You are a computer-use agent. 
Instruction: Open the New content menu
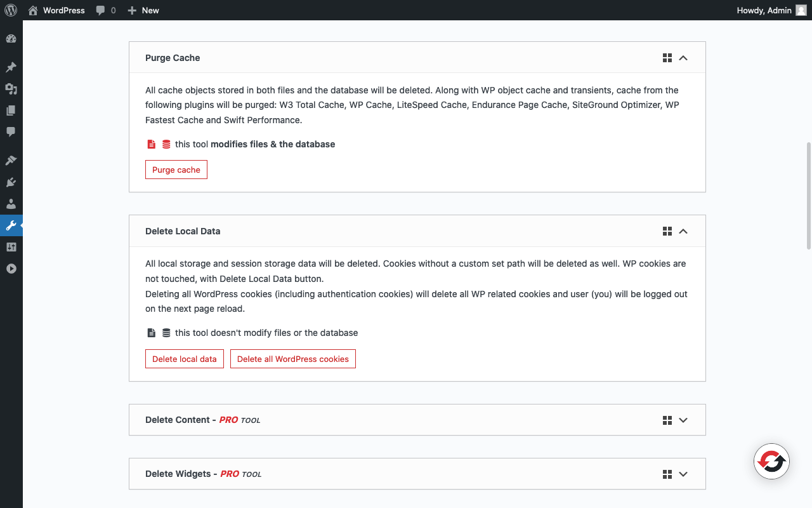pyautogui.click(x=143, y=10)
